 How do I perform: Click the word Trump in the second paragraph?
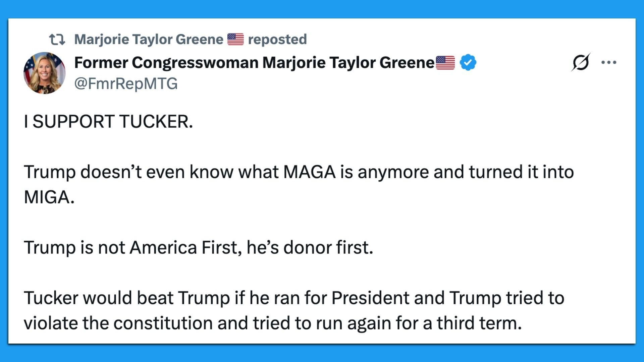point(49,171)
